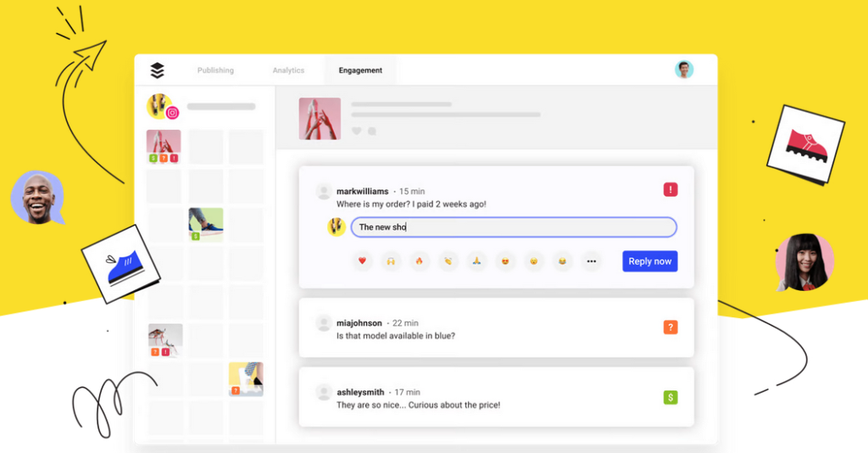Focus the reply field containing "The new sho"
Viewport: 868px width, 453px height.
tap(513, 227)
